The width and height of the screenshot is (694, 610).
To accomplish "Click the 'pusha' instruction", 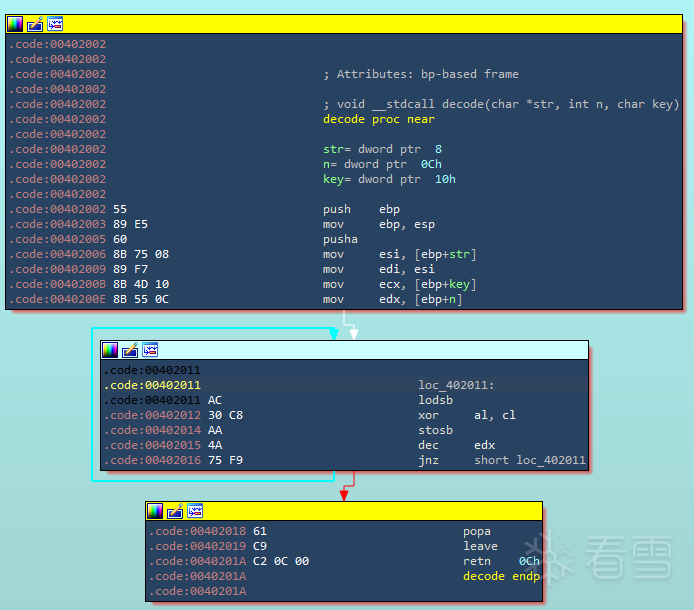I will 340,239.
